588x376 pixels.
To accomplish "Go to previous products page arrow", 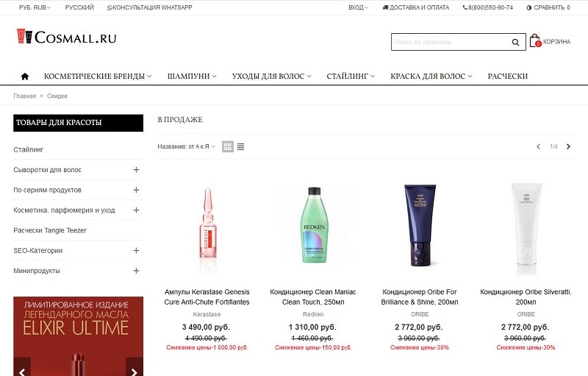I will 539,146.
